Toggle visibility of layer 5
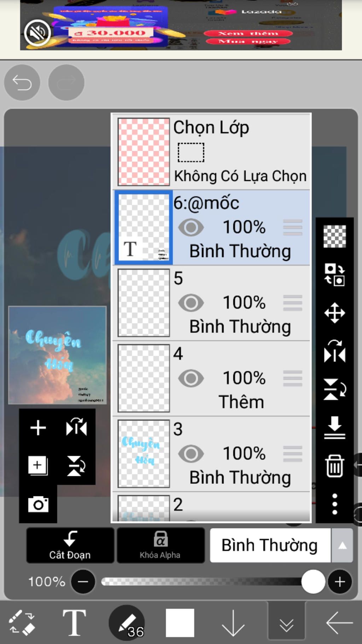The image size is (362, 644). [x=191, y=303]
